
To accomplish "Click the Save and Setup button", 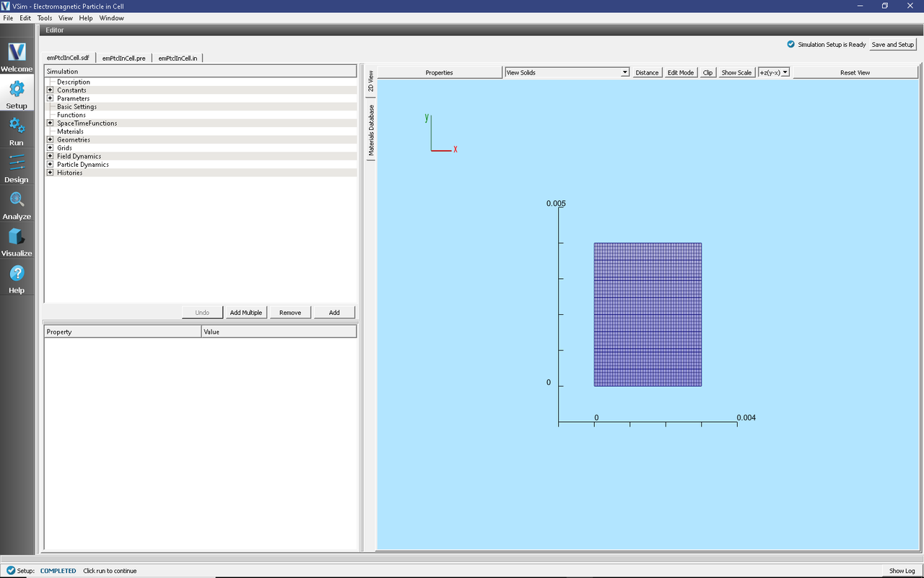I will (892, 44).
